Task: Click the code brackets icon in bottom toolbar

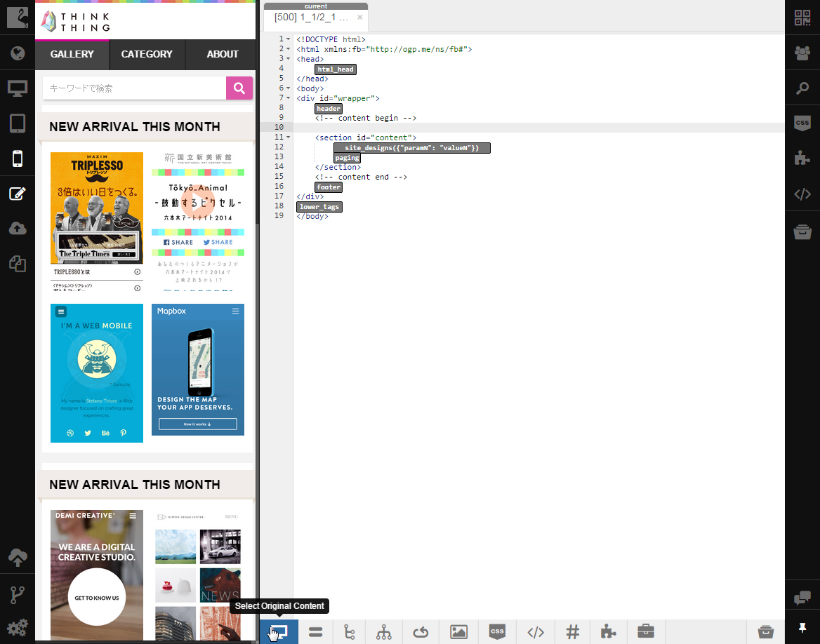Action: pos(536,633)
